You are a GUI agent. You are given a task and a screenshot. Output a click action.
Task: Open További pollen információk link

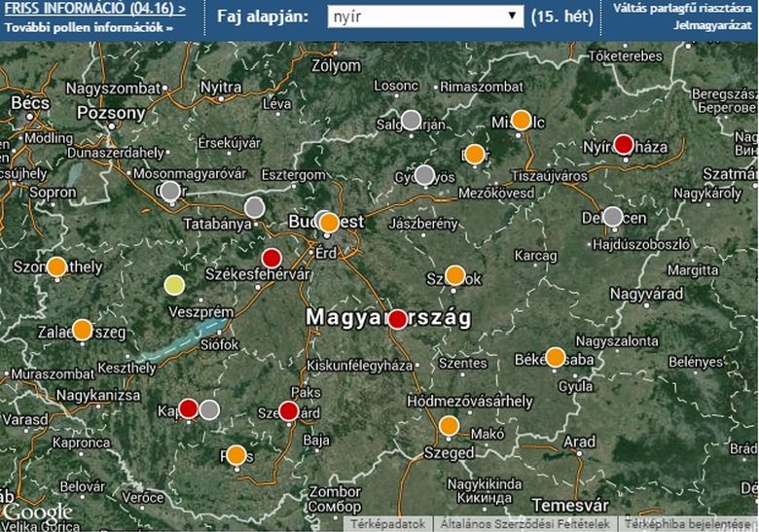pyautogui.click(x=88, y=27)
